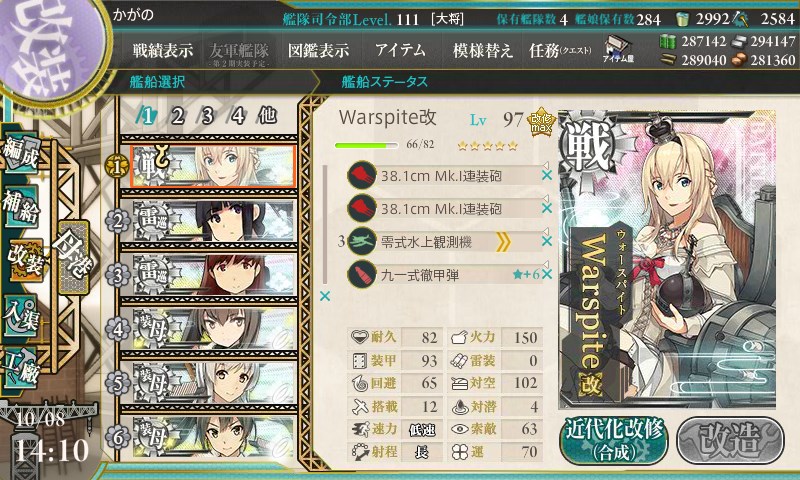Open the 入渠 docking sidebar icon
Screen dimensions: 800x480
coord(21,316)
